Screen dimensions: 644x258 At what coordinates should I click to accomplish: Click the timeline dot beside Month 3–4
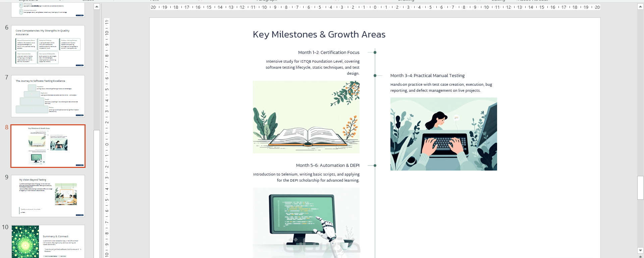pos(375,75)
